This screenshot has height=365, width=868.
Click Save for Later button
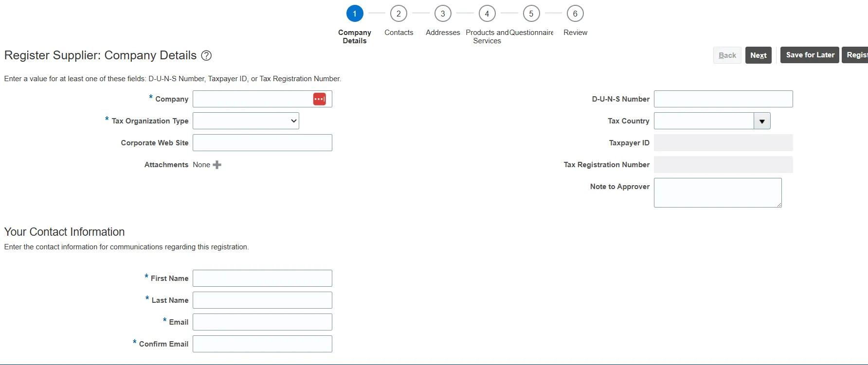click(810, 55)
